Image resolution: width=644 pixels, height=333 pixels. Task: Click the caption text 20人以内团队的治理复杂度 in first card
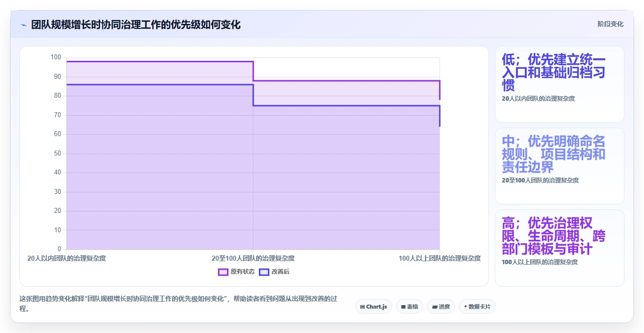(538, 99)
